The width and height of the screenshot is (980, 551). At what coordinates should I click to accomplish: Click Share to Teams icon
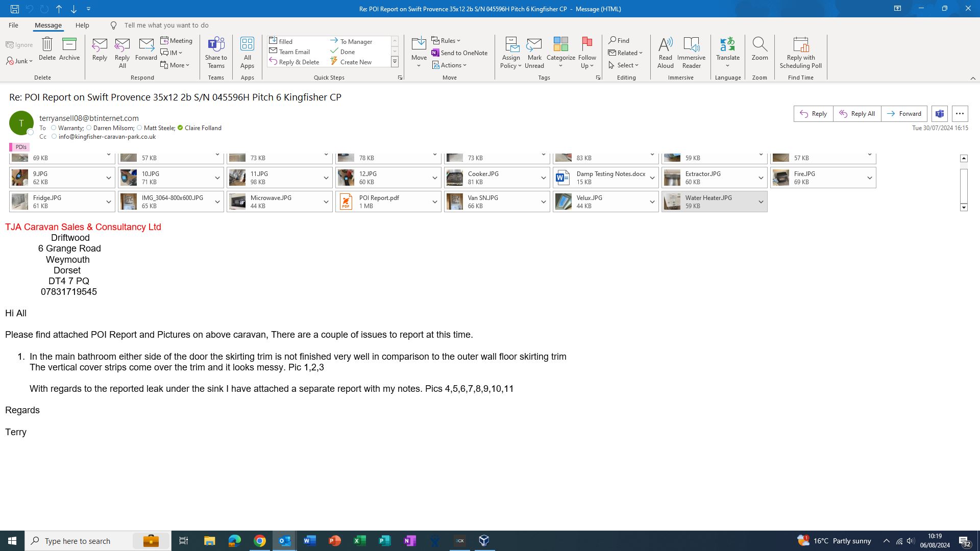pyautogui.click(x=216, y=45)
